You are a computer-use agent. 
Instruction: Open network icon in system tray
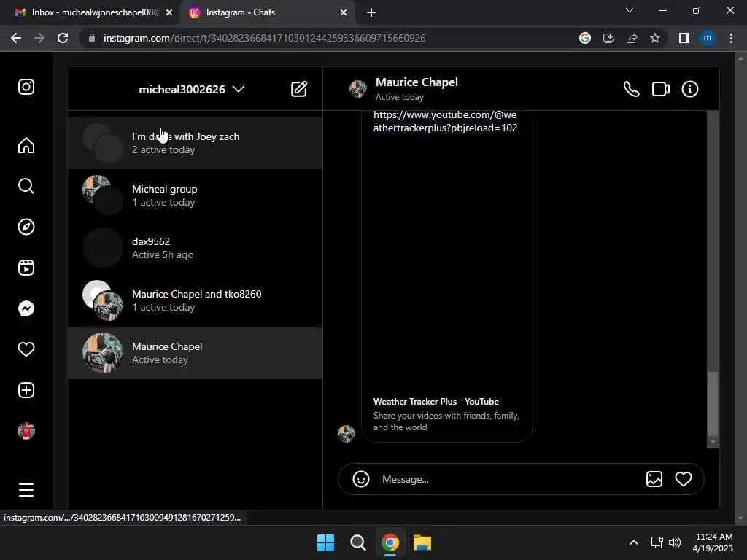pos(657,542)
